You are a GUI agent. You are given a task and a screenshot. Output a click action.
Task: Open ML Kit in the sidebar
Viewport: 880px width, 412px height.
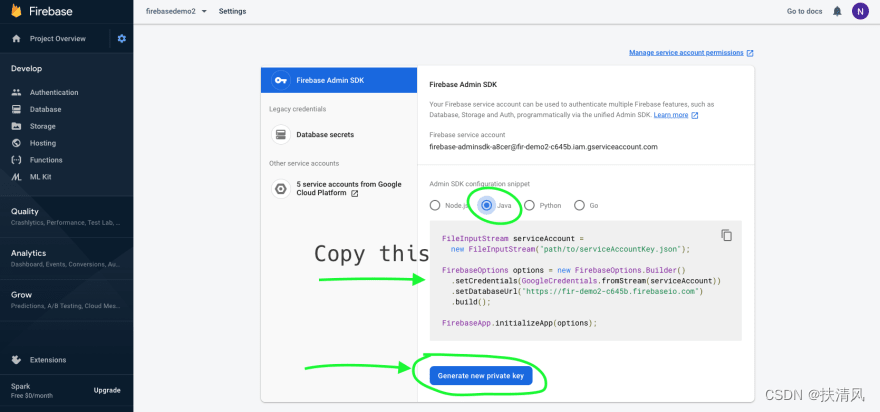(41, 177)
